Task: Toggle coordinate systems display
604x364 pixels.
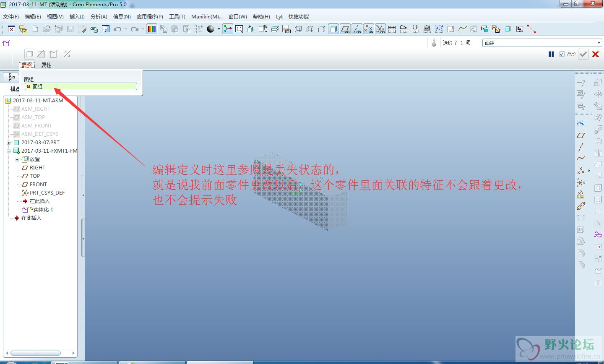Action: click(x=380, y=29)
